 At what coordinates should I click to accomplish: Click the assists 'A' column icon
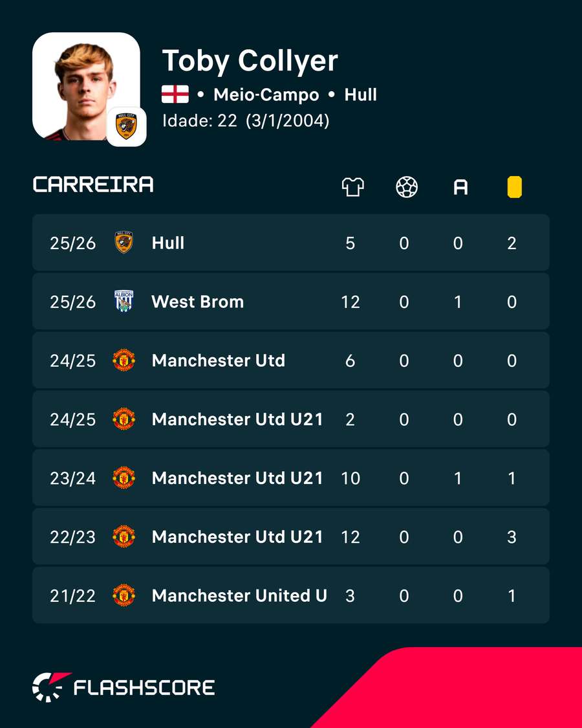(x=460, y=188)
